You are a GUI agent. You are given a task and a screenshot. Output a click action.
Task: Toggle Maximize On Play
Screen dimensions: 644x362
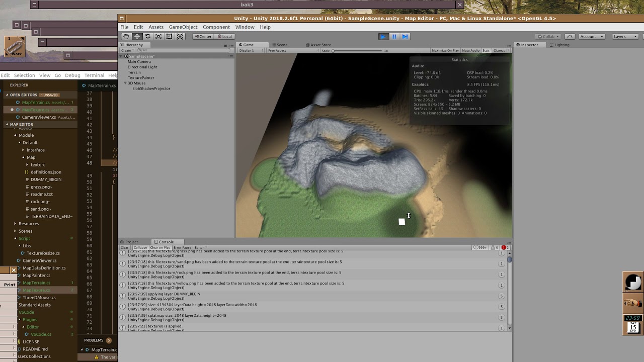coord(445,50)
